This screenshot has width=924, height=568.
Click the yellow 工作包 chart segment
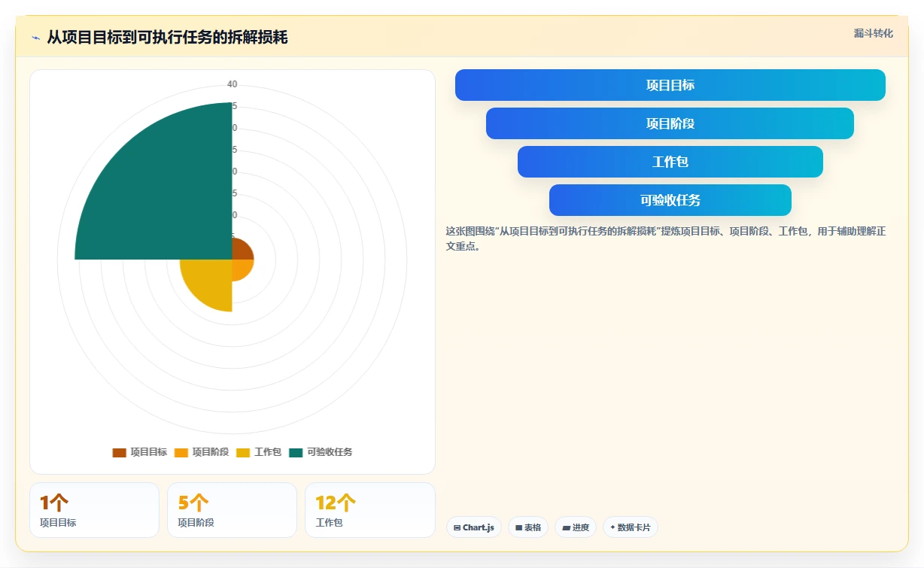tap(207, 284)
